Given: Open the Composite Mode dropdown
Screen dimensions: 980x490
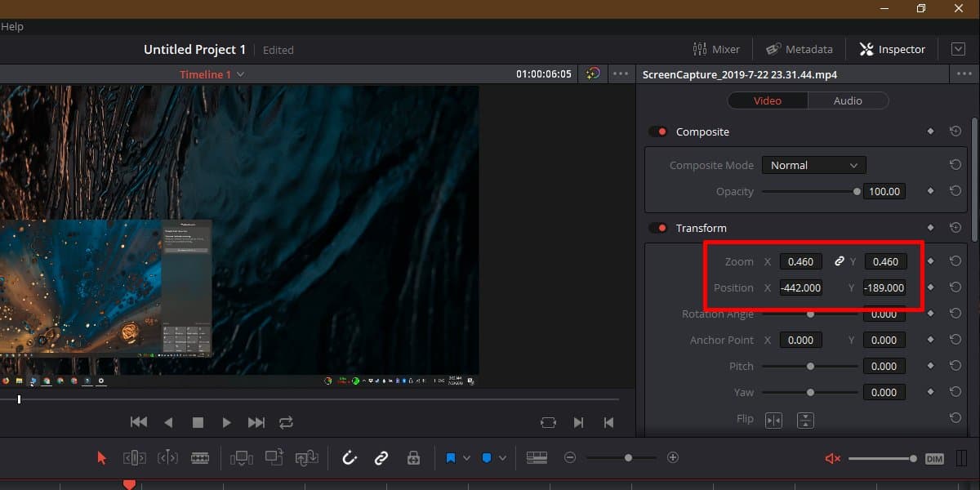Looking at the screenshot, I should coord(813,165).
